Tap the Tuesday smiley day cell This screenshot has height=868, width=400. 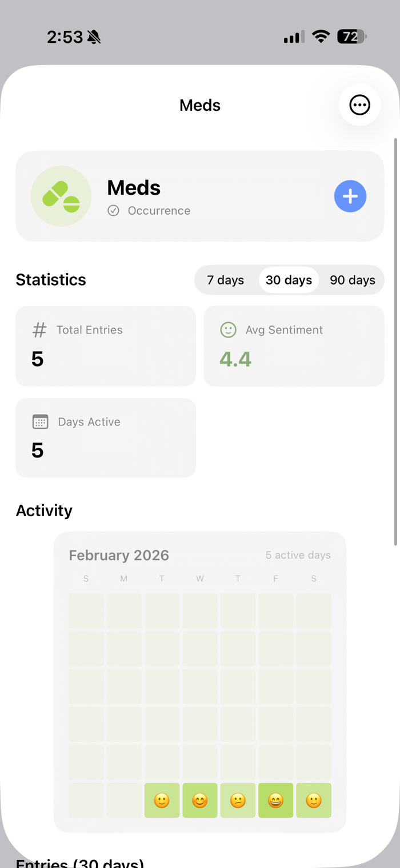162,801
